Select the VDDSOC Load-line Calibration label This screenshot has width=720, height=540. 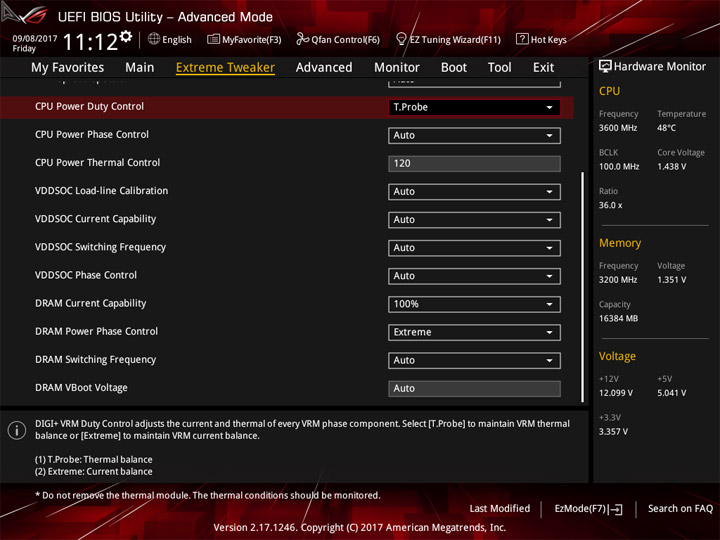tap(101, 191)
